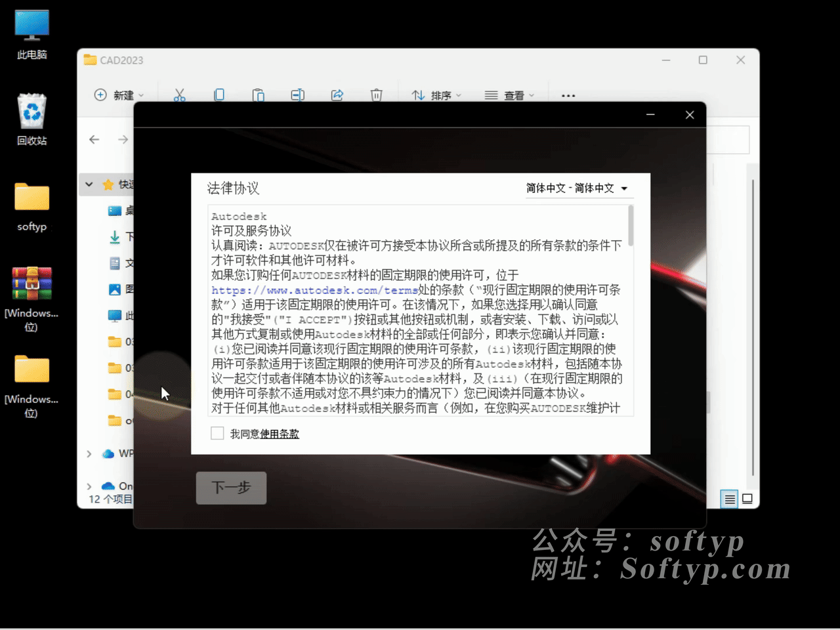Click the Copy icon in the toolbar

(219, 95)
